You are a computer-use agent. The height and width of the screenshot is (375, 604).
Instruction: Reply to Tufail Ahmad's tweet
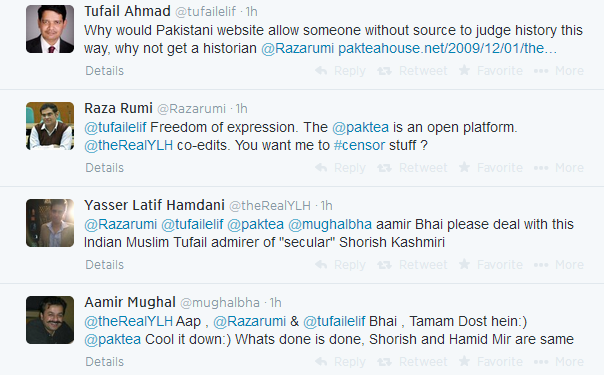click(340, 71)
